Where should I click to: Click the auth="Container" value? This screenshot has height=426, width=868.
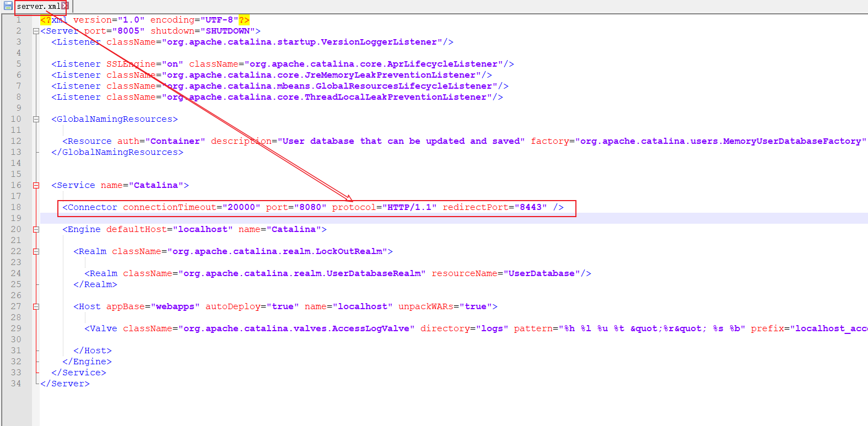175,141
